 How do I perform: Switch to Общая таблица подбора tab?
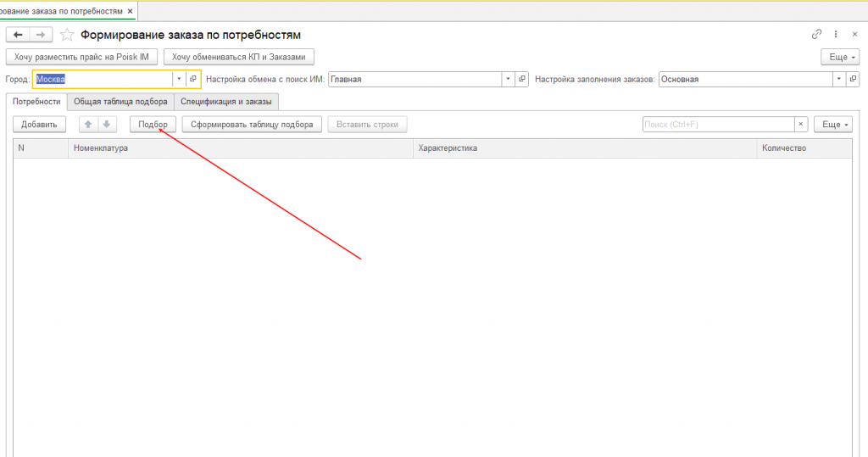120,102
